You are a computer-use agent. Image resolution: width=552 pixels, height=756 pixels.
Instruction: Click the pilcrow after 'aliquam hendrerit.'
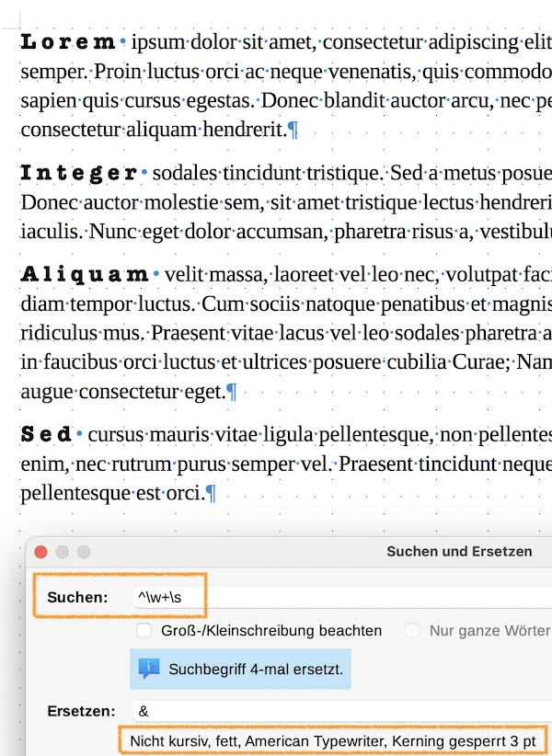click(x=293, y=131)
